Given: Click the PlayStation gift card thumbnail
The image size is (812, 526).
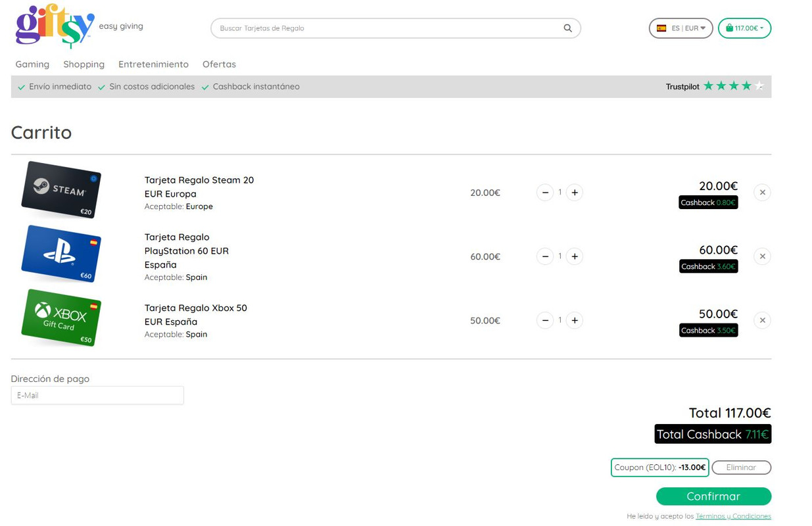Looking at the screenshot, I should (61, 254).
